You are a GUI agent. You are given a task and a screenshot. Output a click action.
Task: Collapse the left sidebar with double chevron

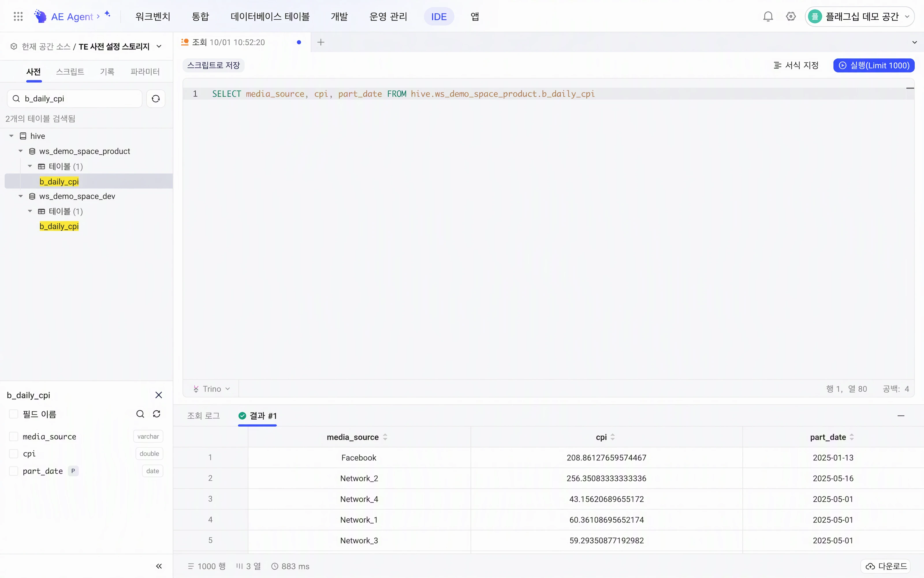[159, 566]
